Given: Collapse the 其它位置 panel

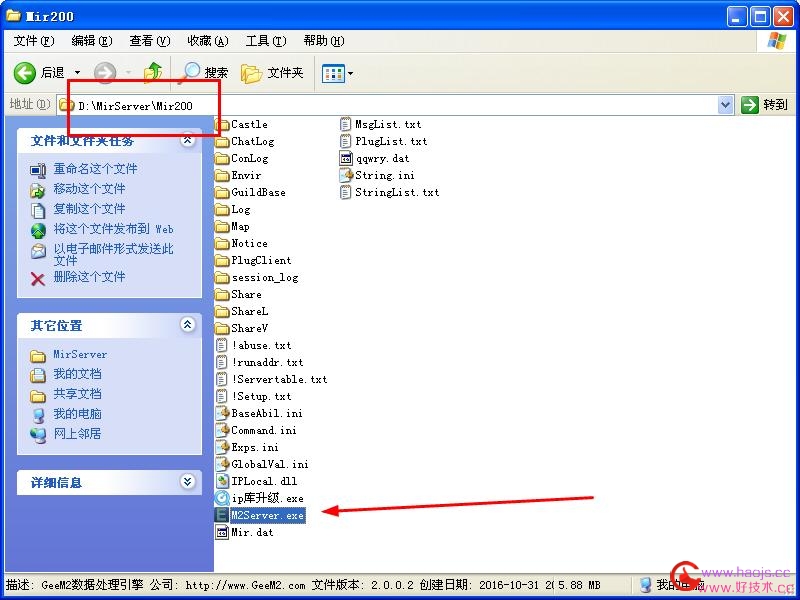Looking at the screenshot, I should coord(188,324).
